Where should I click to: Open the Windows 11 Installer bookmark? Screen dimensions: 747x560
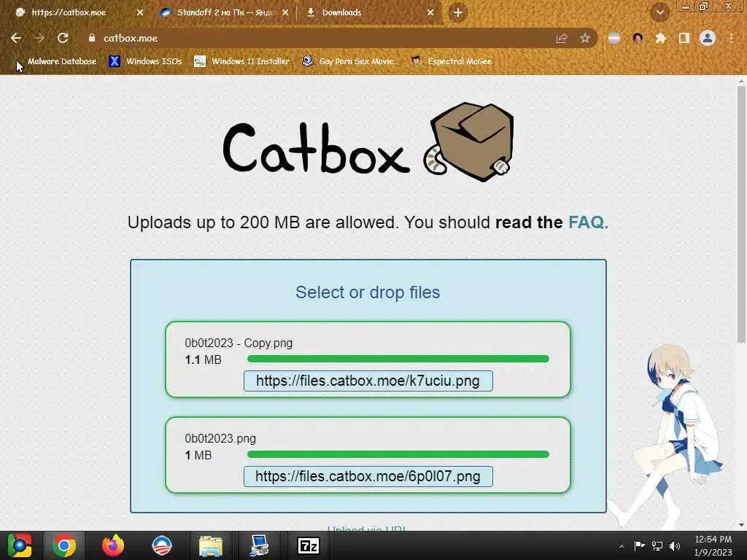(242, 61)
